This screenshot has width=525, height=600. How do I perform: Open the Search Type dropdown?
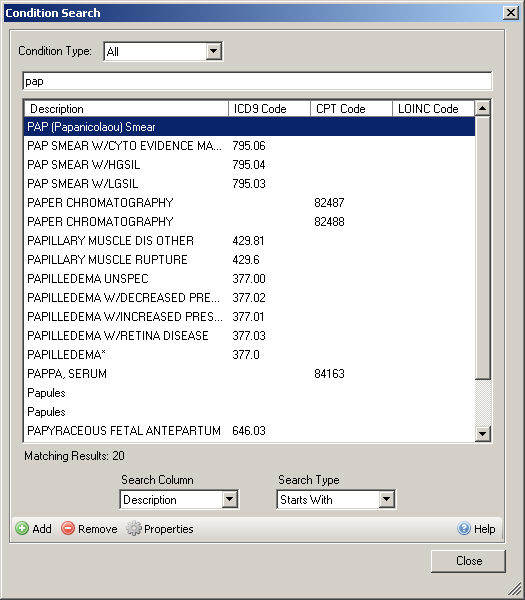386,499
